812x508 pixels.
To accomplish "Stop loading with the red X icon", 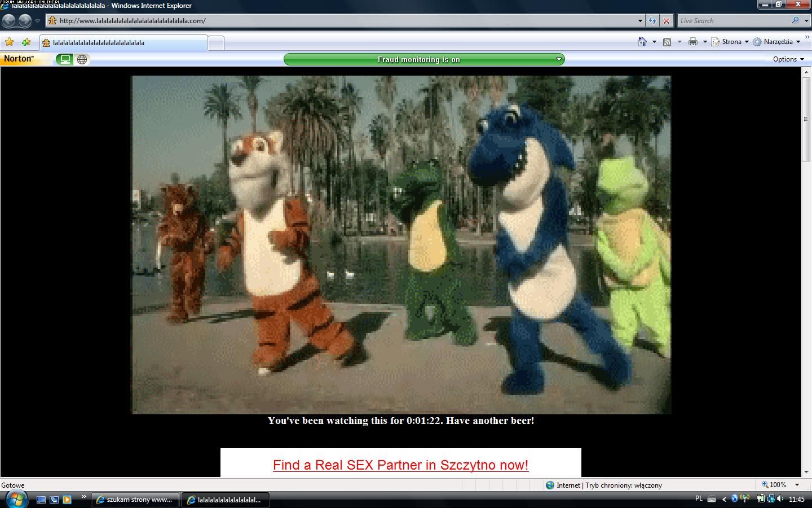I will tap(666, 21).
